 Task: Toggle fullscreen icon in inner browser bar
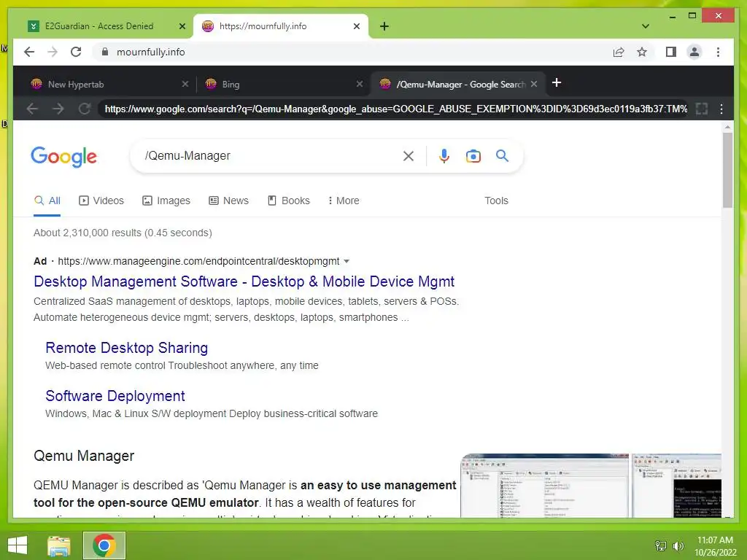701,109
